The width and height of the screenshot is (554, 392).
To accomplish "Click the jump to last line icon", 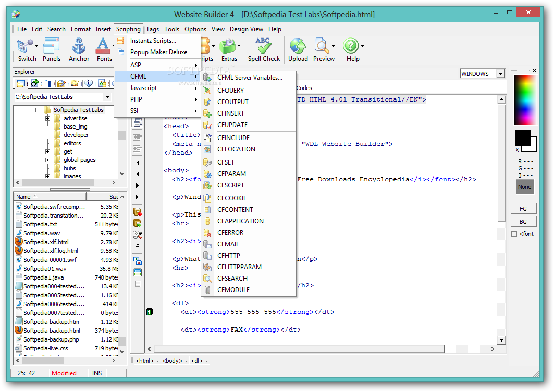I will point(138,197).
